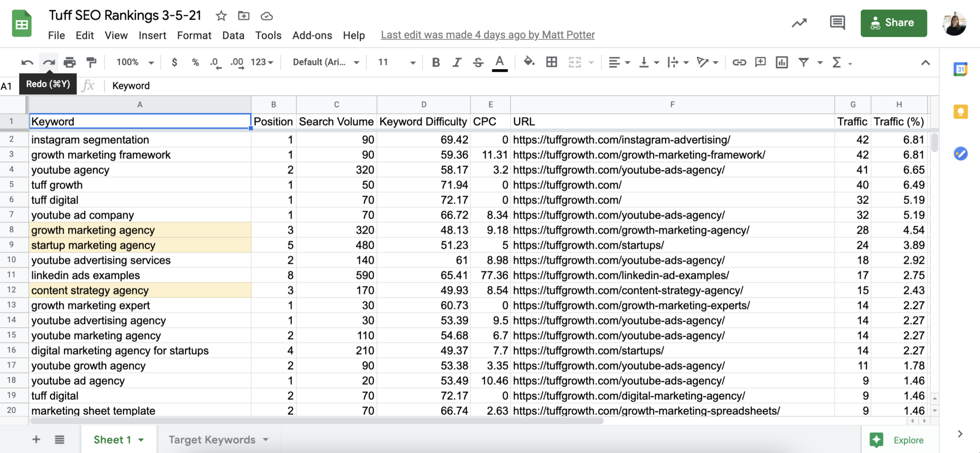Image resolution: width=980 pixels, height=453 pixels.
Task: Open Google Tasks in the sidebar
Action: tap(960, 154)
